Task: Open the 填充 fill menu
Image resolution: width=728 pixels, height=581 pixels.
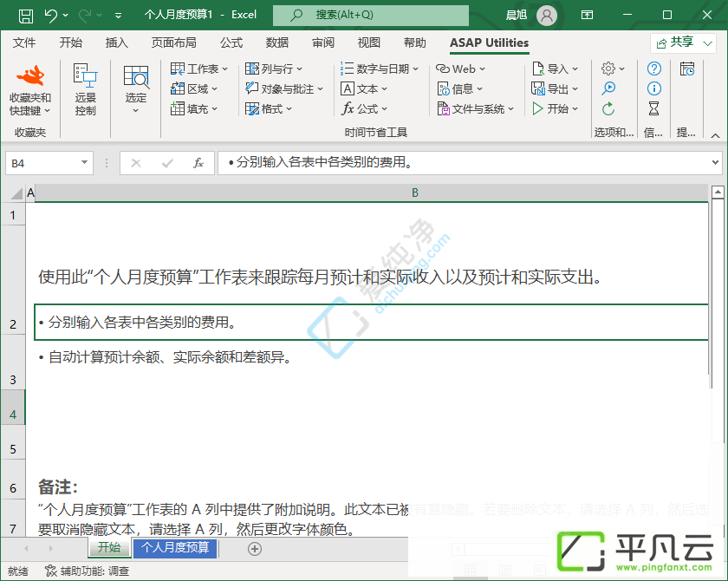Action: click(x=194, y=108)
